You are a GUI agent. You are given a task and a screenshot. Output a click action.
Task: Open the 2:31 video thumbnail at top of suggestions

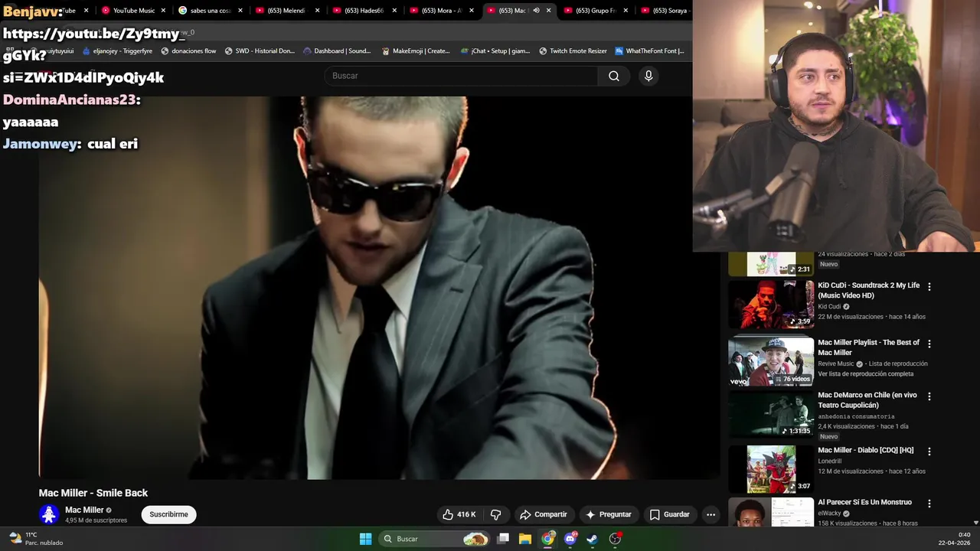pyautogui.click(x=771, y=264)
